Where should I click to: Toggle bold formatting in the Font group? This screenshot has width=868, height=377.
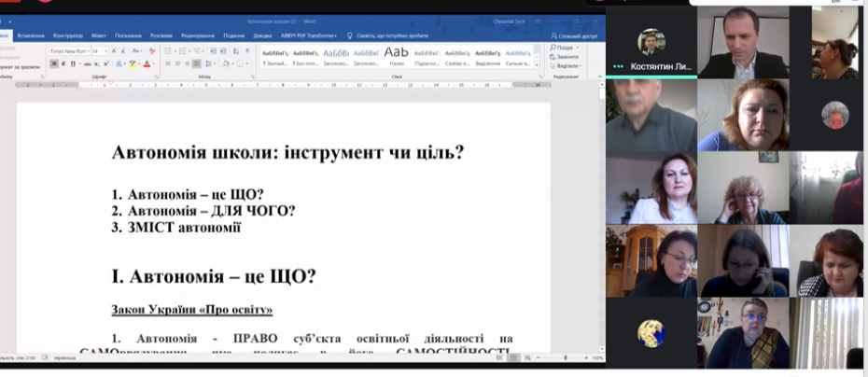point(53,63)
